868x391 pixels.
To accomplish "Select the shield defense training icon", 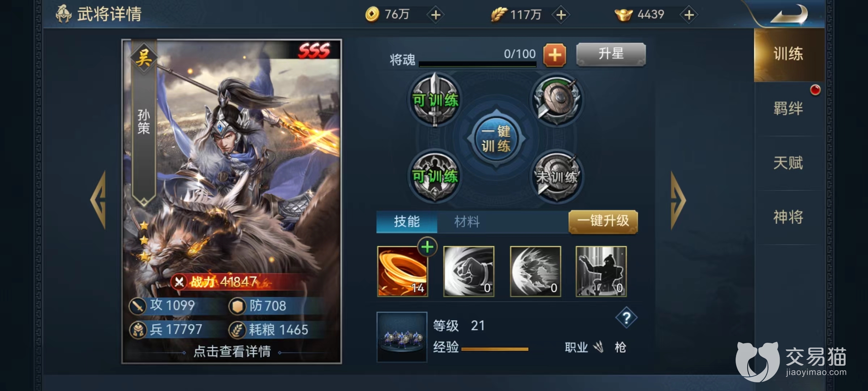I will pyautogui.click(x=556, y=99).
